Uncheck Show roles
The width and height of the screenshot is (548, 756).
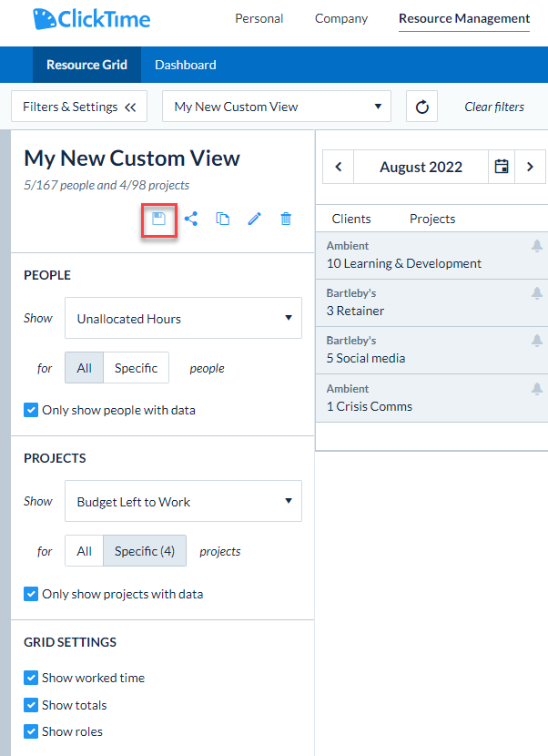click(31, 731)
